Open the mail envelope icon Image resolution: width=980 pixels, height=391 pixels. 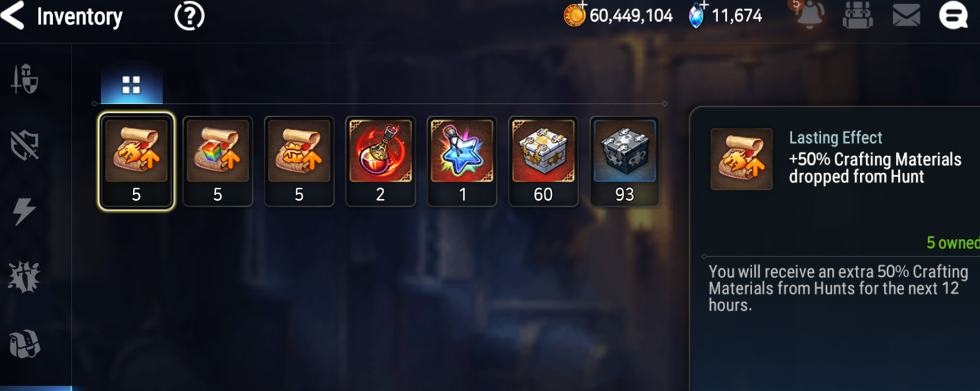(906, 15)
